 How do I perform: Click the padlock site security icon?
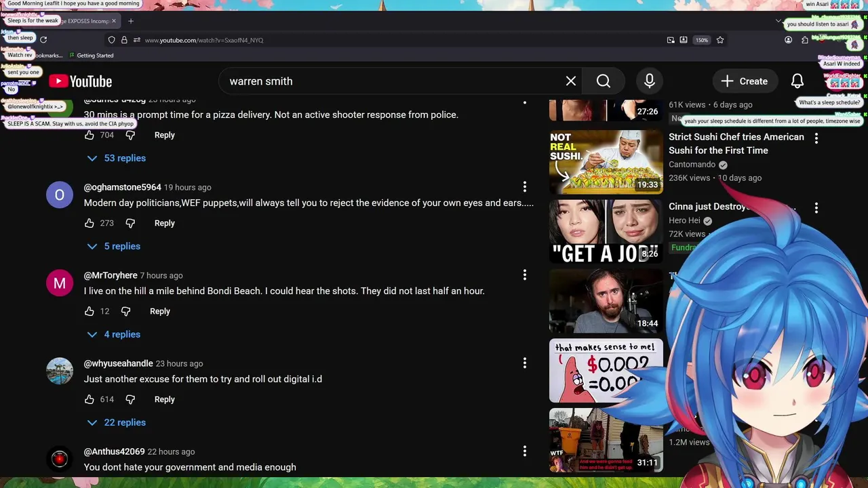pyautogui.click(x=124, y=40)
